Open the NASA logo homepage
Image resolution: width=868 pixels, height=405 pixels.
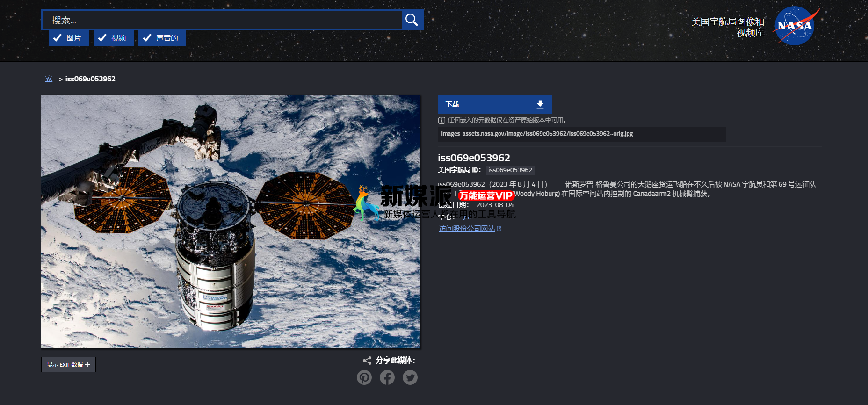point(796,25)
